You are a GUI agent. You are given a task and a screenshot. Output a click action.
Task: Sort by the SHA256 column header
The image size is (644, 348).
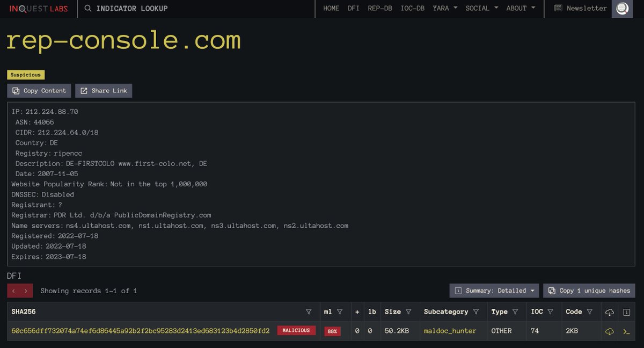coord(24,312)
